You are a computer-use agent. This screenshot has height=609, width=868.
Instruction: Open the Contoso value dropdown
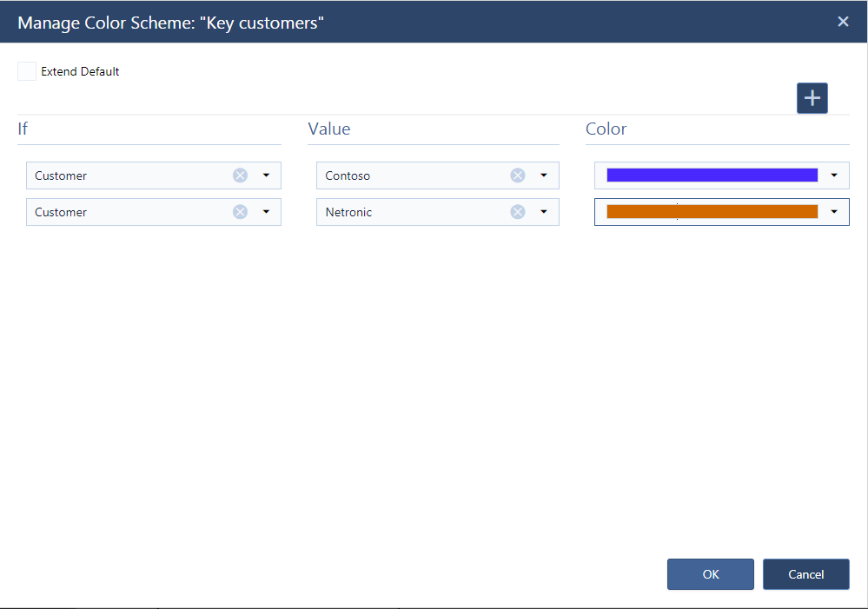coord(544,175)
